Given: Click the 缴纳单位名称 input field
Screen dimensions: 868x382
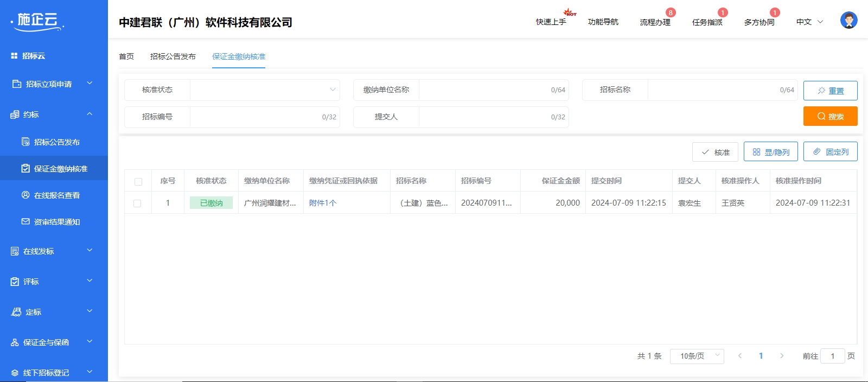Looking at the screenshot, I should (x=483, y=90).
